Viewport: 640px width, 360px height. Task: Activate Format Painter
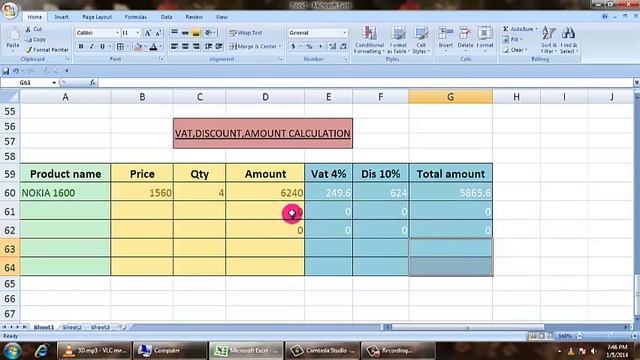47,50
